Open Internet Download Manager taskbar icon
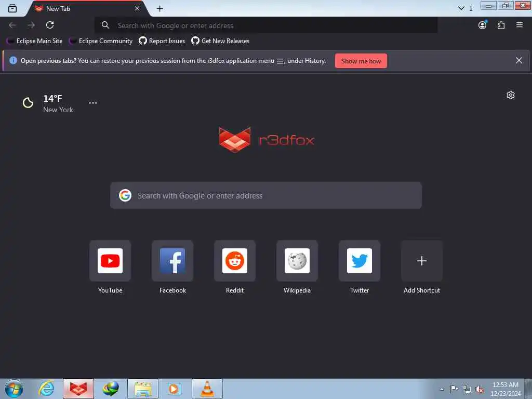This screenshot has height=399, width=532. point(111,389)
